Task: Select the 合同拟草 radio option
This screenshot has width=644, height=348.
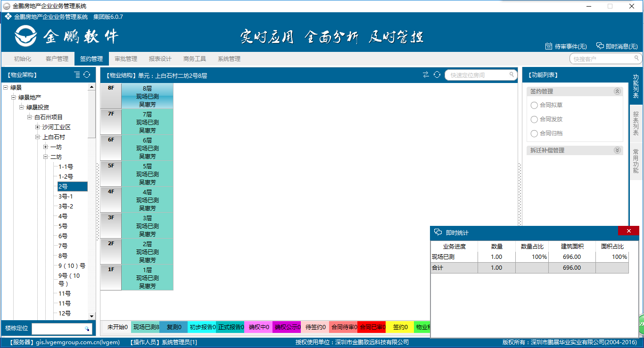Action: coord(534,105)
